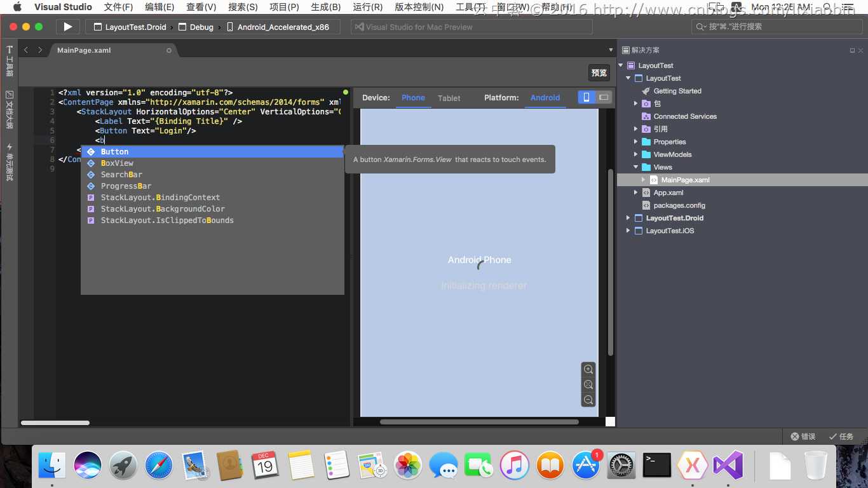
Task: Click the Errors status icon
Action: [x=803, y=437]
